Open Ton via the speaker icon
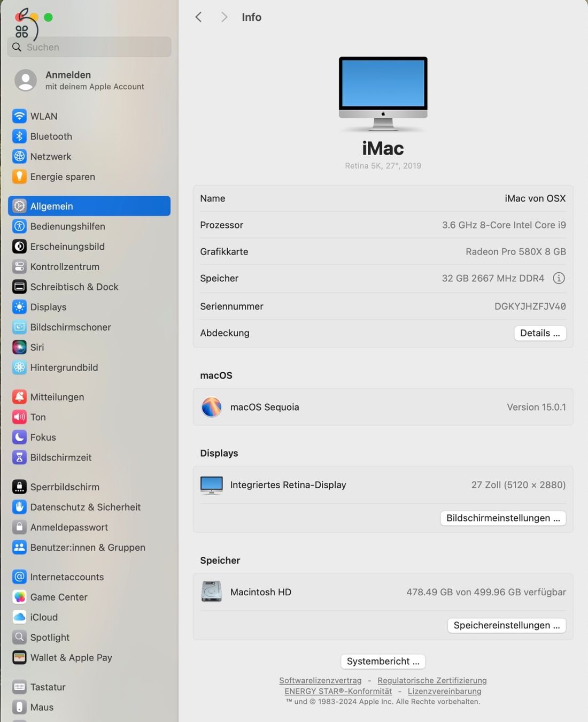 19,417
